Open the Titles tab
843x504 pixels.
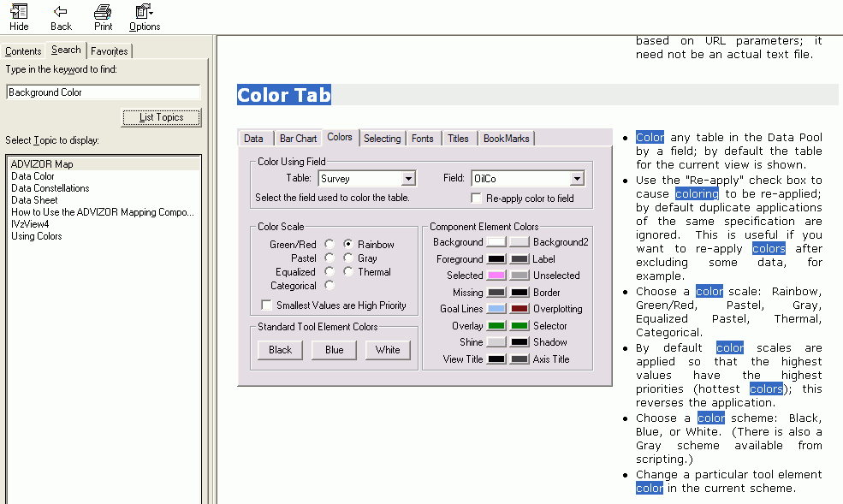click(458, 139)
